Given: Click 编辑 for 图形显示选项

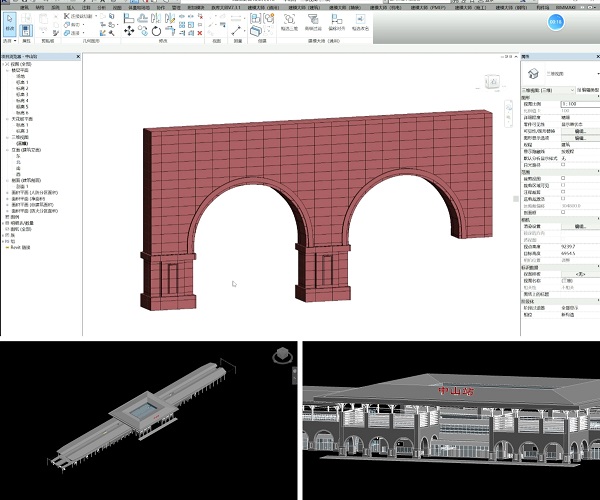Looking at the screenshot, I should pos(580,138).
